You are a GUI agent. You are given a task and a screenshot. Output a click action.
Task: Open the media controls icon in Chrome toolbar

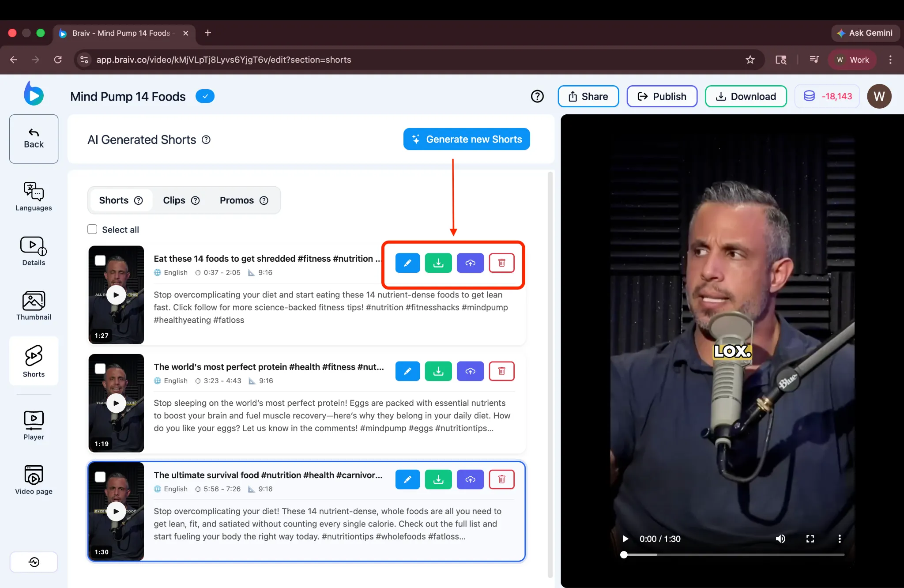click(814, 60)
